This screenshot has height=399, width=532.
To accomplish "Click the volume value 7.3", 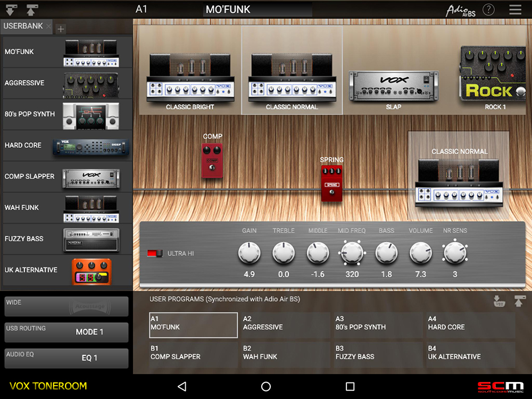I will pos(421,274).
